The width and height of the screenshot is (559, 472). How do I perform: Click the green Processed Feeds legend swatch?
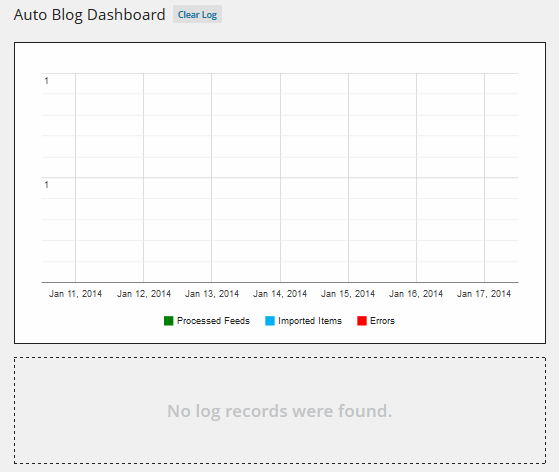[x=169, y=321]
